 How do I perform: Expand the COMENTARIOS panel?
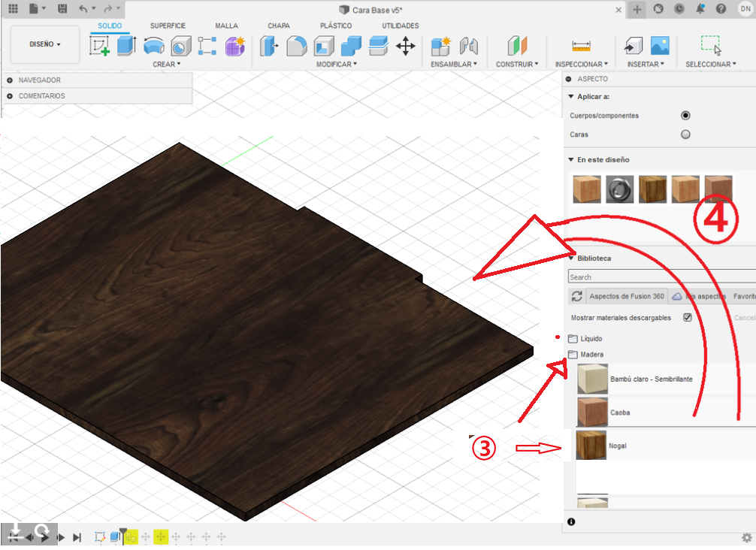tap(10, 96)
